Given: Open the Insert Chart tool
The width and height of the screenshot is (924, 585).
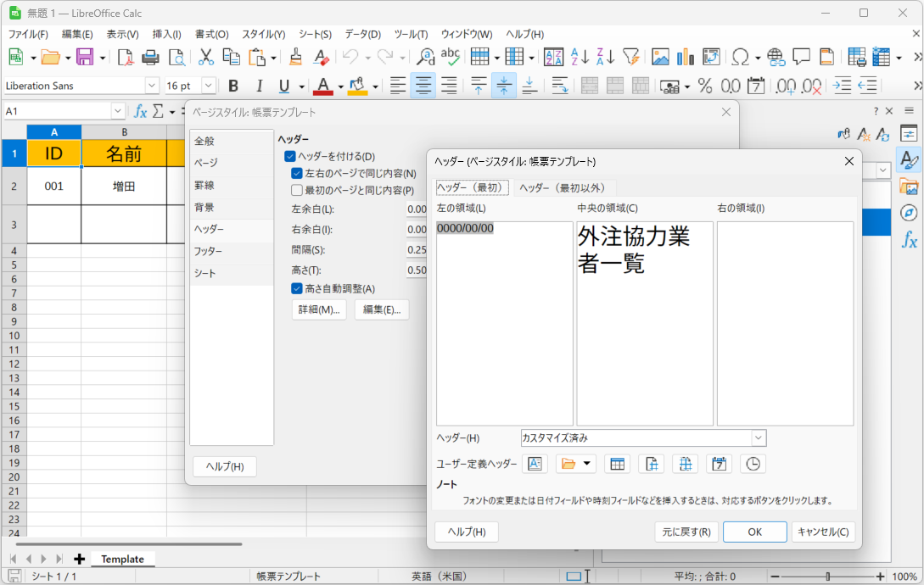Looking at the screenshot, I should point(686,58).
